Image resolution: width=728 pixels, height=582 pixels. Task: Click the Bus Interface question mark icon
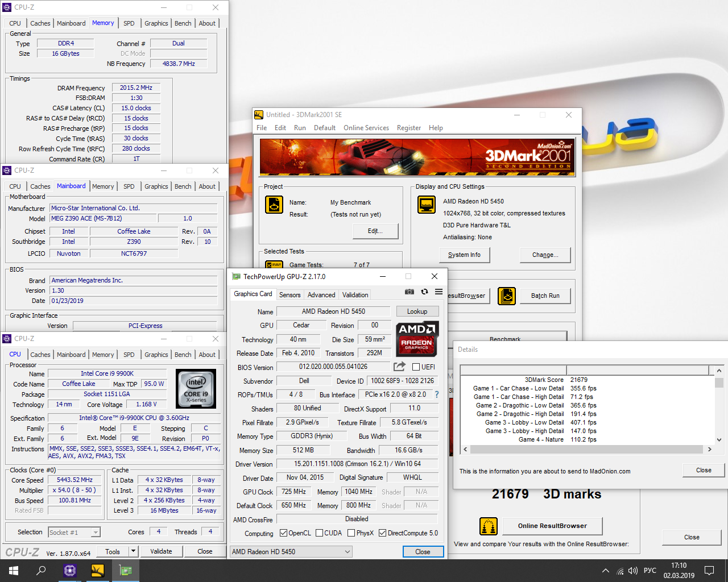(437, 394)
